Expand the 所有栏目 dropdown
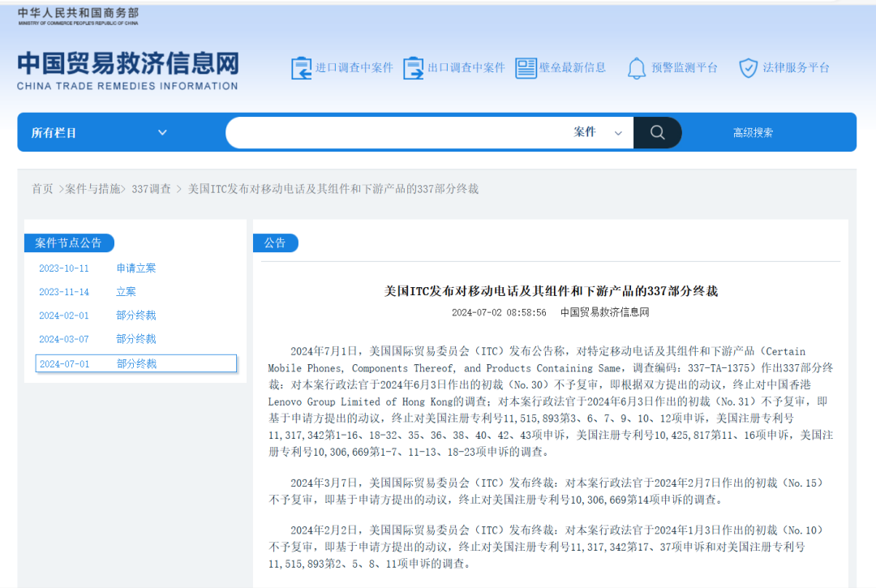The image size is (876, 588). 99,133
